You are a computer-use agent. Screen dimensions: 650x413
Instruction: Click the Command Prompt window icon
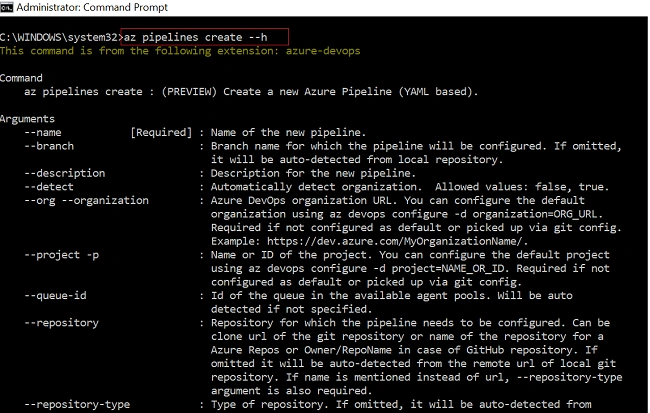coord(7,7)
